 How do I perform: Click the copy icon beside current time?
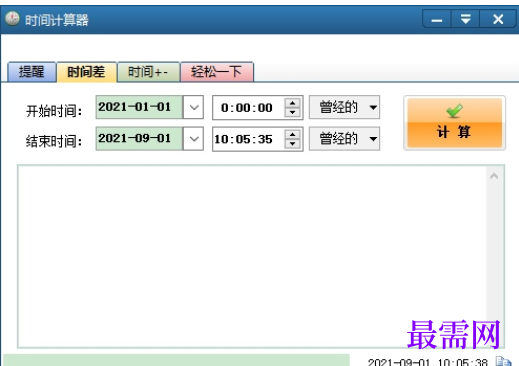click(x=503, y=361)
